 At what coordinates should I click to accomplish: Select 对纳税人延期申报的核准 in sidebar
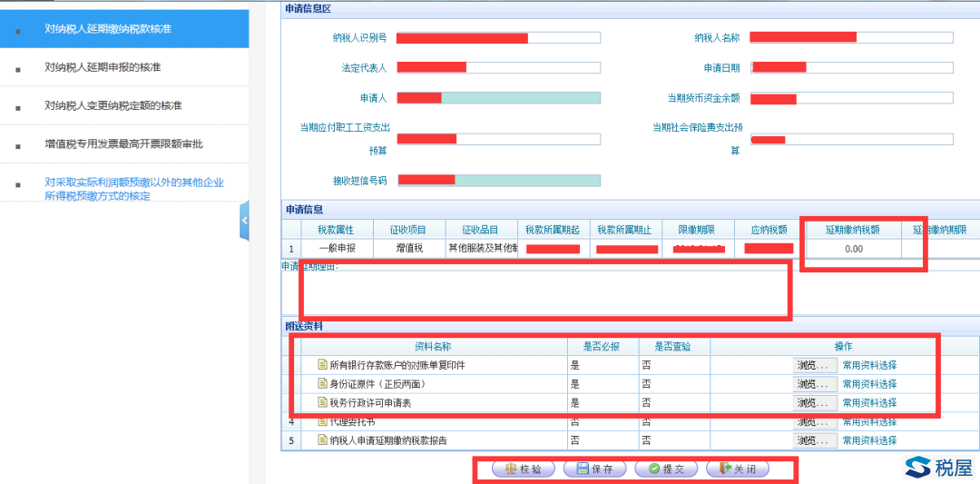(103, 68)
